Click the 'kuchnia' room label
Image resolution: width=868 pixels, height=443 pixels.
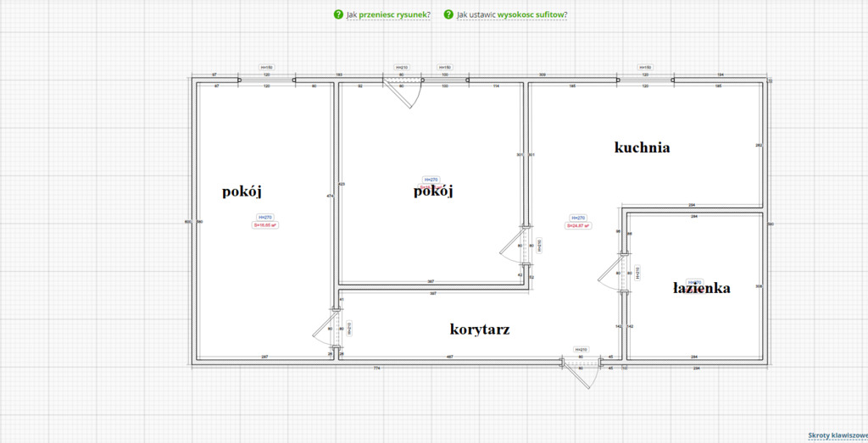642,147
